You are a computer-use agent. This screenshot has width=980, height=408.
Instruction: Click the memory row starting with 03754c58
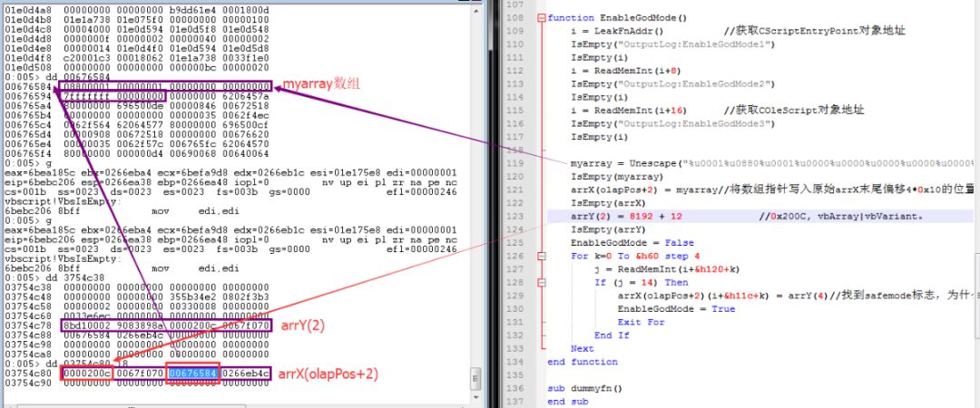click(x=137, y=306)
